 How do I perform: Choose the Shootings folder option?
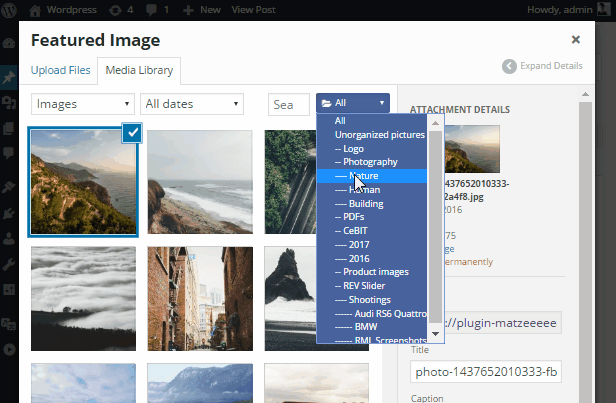[x=372, y=300]
